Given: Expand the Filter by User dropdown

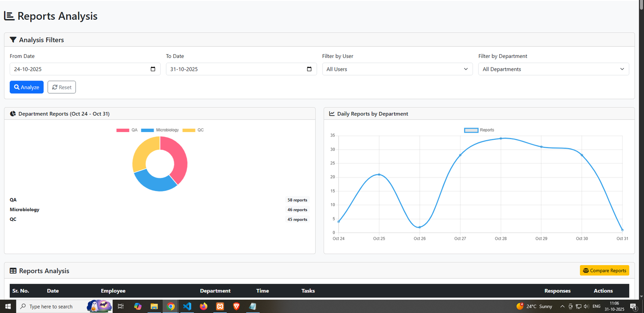Looking at the screenshot, I should tap(397, 69).
